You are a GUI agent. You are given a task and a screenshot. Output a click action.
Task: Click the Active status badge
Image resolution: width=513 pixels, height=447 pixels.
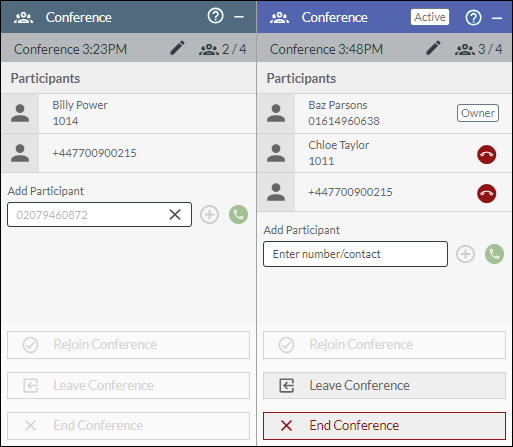pyautogui.click(x=430, y=17)
